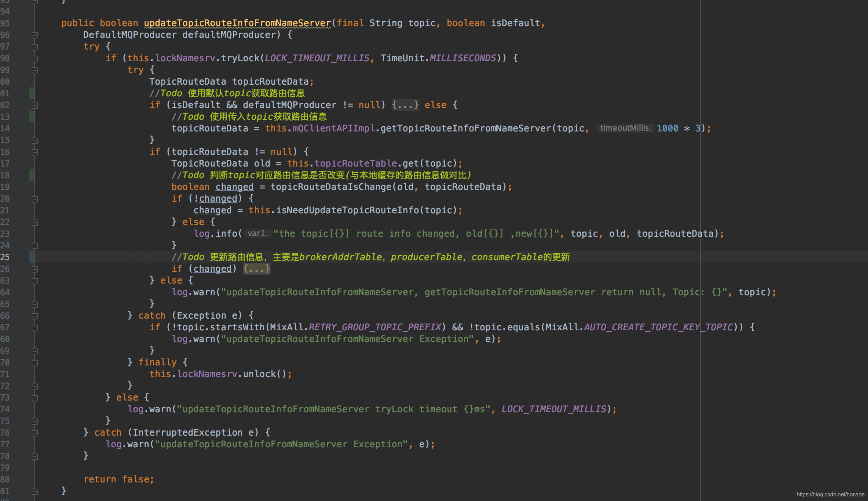
Task: Collapse the 'if (topicRouteData != null)' fold icon
Action: tap(35, 152)
